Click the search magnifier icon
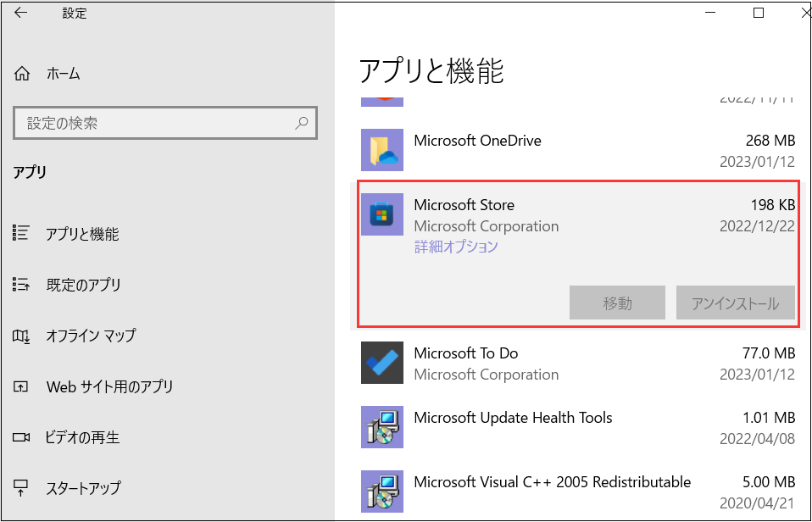Viewport: 812px width, 522px height. (301, 123)
